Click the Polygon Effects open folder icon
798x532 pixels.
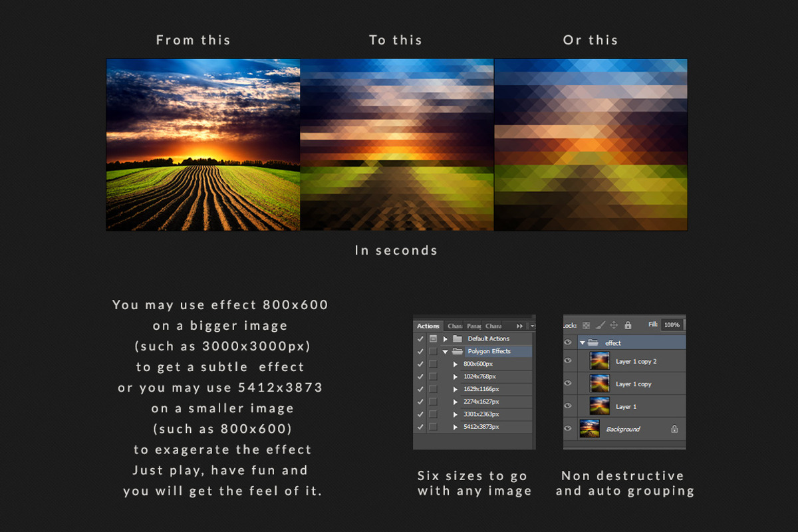(x=458, y=351)
